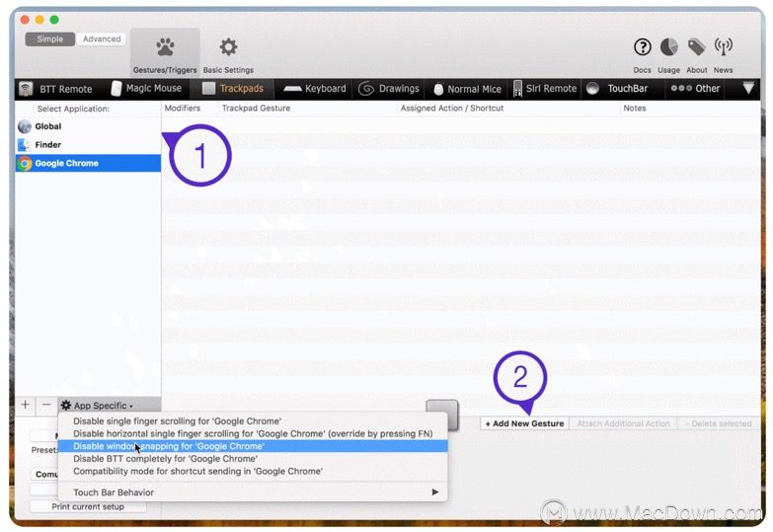The image size is (773, 532).
Task: Switch to Simple mode
Action: coord(49,38)
